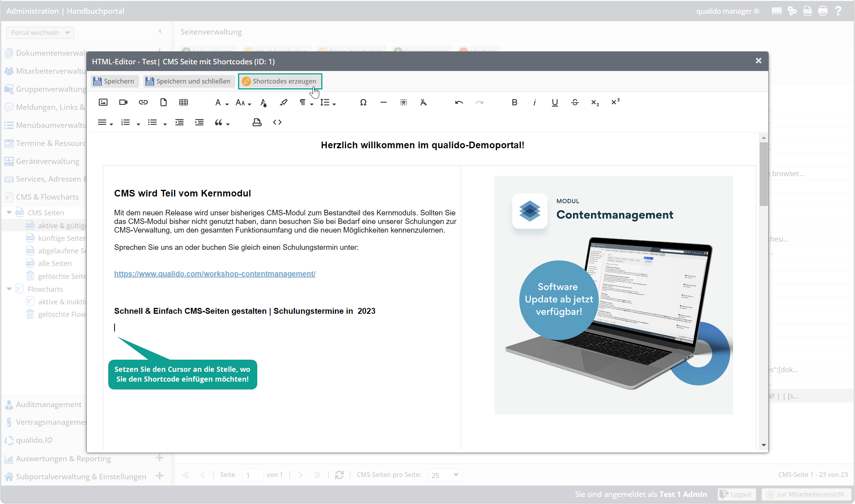Toggle italic formatting
855x504 pixels.
[535, 102]
